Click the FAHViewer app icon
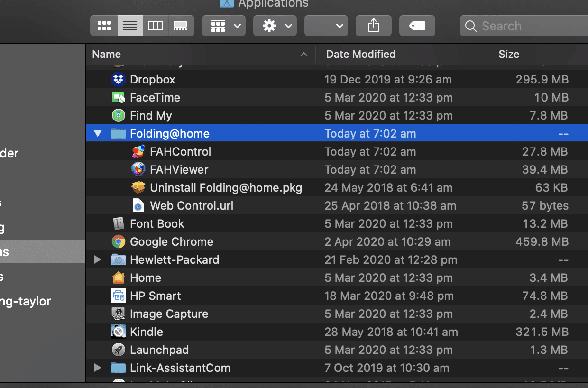Image resolution: width=588 pixels, height=388 pixels. 138,169
